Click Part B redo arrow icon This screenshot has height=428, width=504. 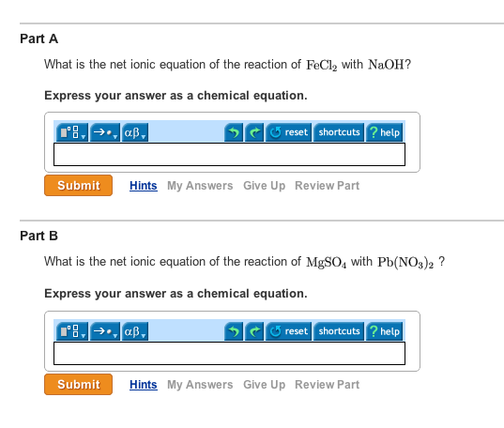254,331
